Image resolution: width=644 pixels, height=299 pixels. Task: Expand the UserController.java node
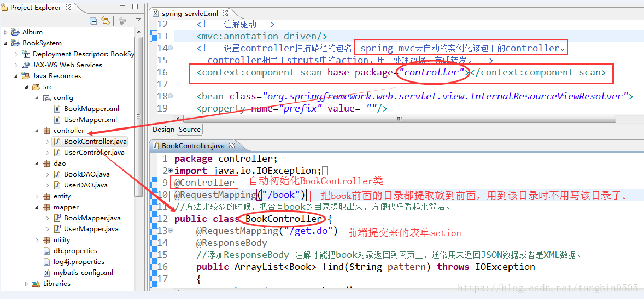pyautogui.click(x=48, y=153)
